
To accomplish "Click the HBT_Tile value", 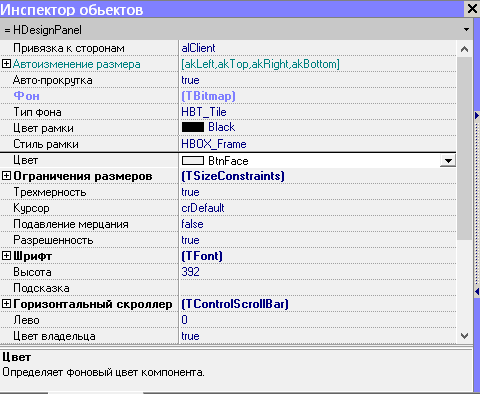I will pos(204,112).
